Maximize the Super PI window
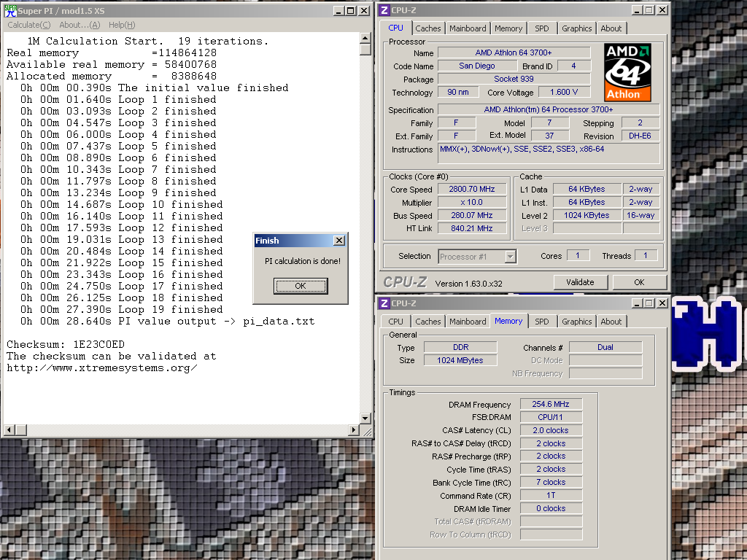 pyautogui.click(x=351, y=10)
